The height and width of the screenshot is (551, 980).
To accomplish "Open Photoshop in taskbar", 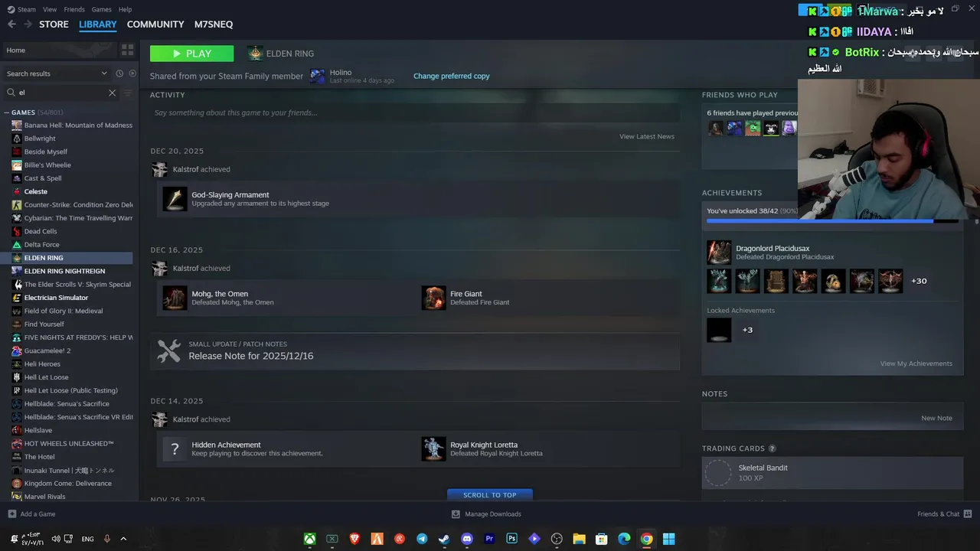I will coord(512,539).
